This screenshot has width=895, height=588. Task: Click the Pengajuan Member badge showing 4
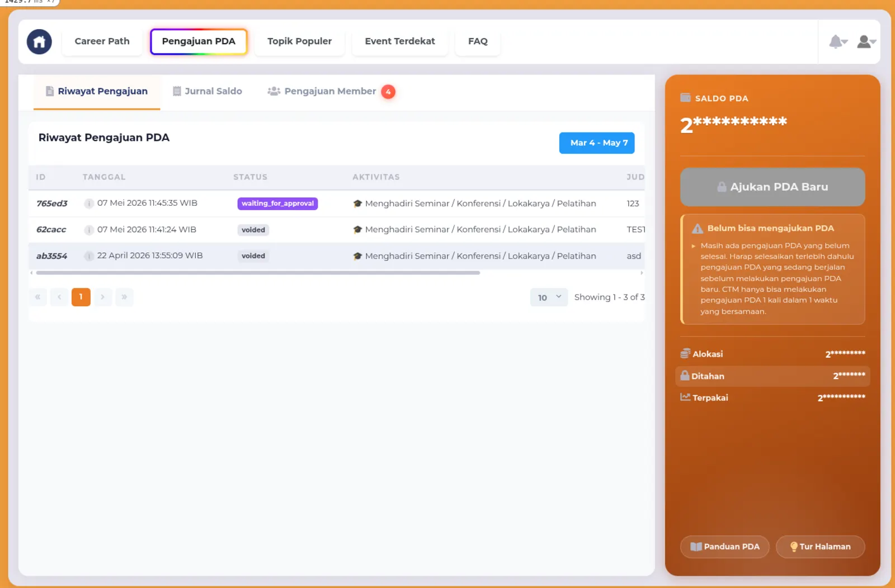click(x=388, y=92)
